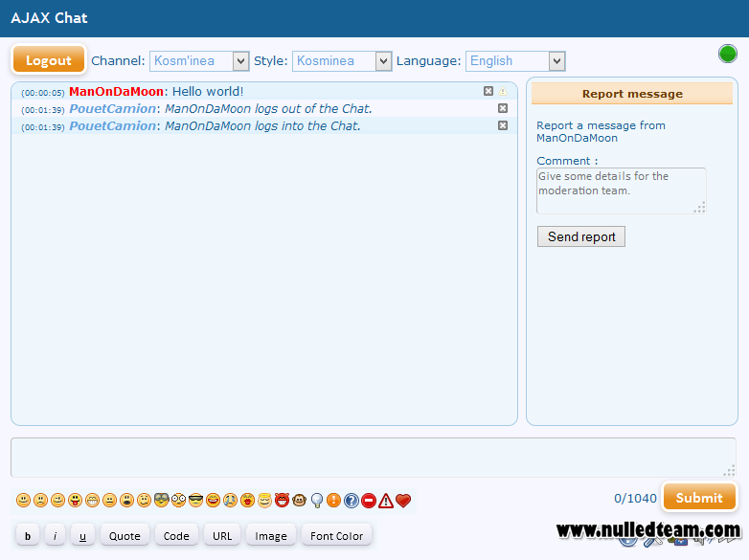
Task: Apply bold formatting with b button
Action: coord(28,536)
